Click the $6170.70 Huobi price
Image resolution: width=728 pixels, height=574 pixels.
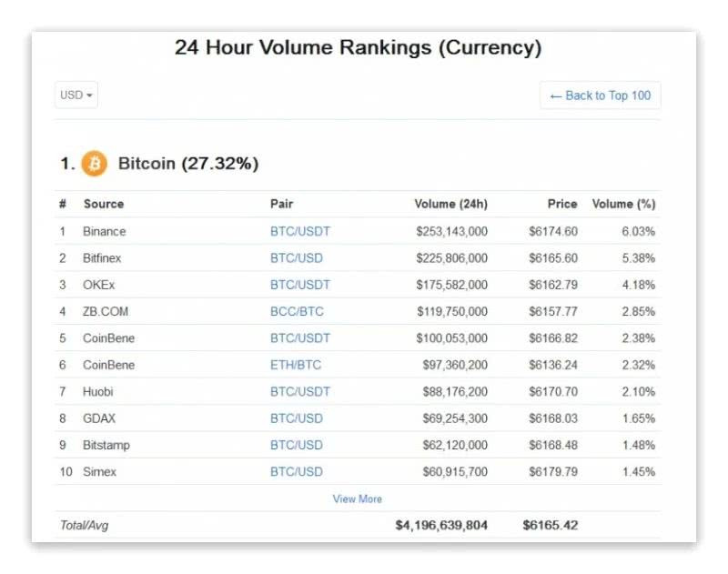point(553,392)
